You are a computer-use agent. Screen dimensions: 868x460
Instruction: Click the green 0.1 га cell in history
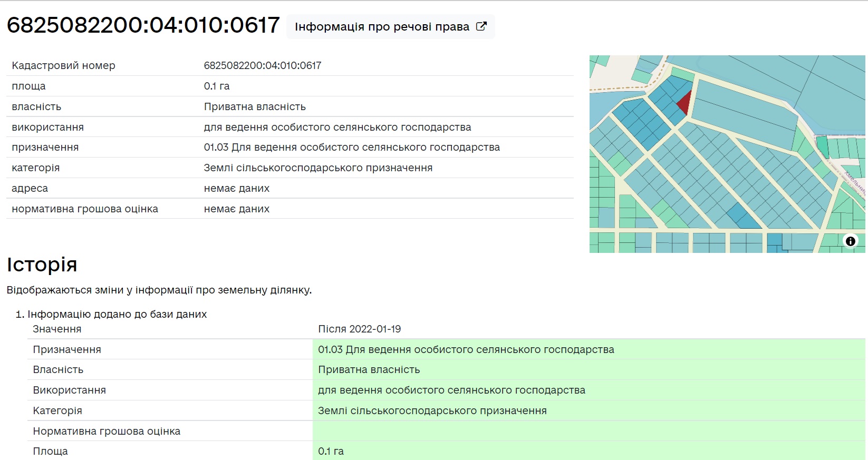tap(331, 452)
